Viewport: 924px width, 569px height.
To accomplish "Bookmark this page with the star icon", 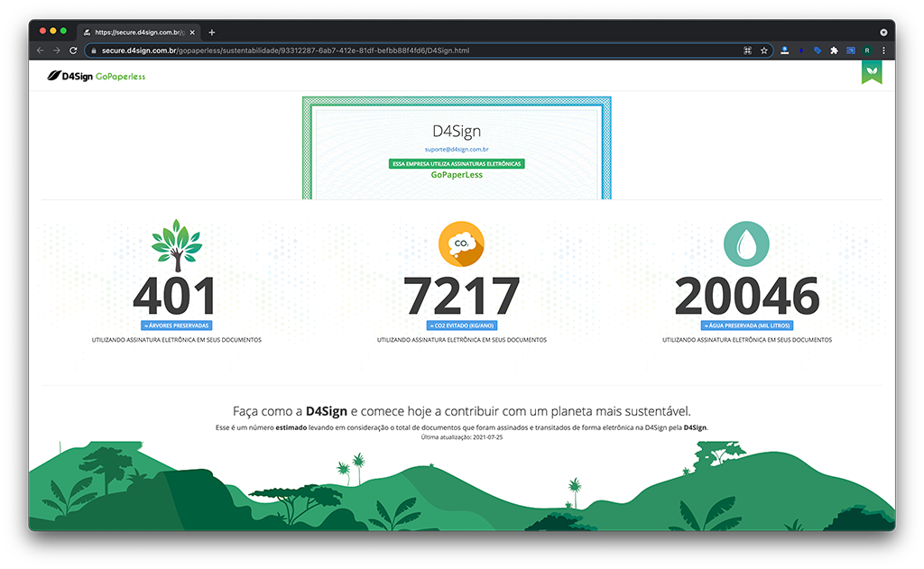I will [763, 50].
